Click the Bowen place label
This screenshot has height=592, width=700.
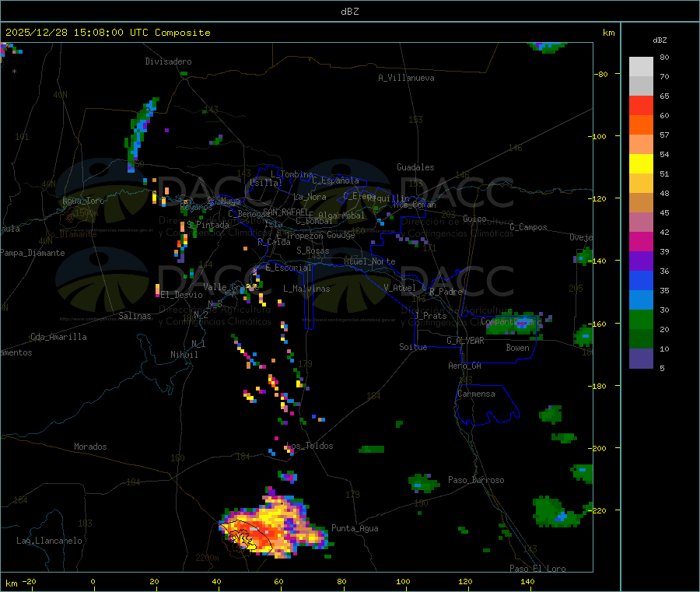(x=518, y=348)
